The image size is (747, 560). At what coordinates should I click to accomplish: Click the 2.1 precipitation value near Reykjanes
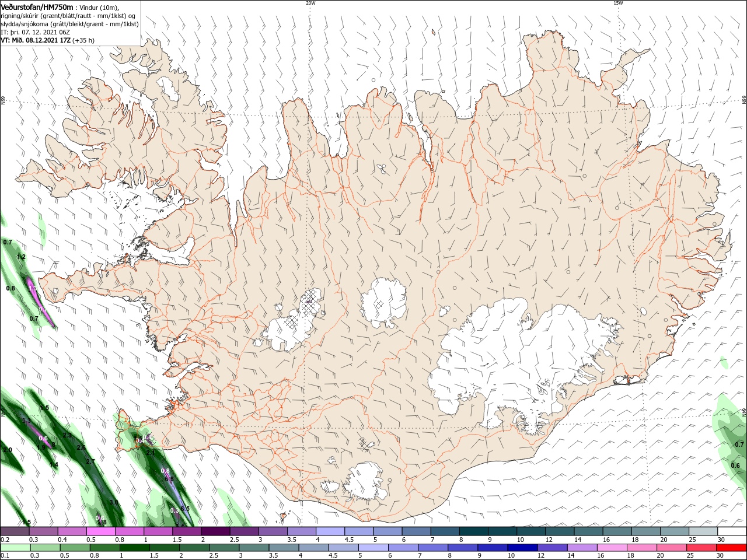pos(151,452)
